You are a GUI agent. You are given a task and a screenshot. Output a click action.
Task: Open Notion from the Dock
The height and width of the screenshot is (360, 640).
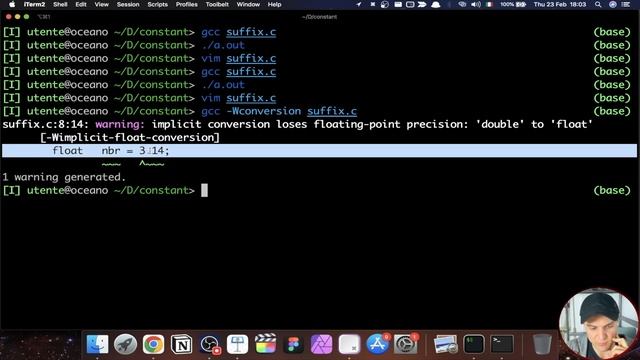click(x=182, y=344)
